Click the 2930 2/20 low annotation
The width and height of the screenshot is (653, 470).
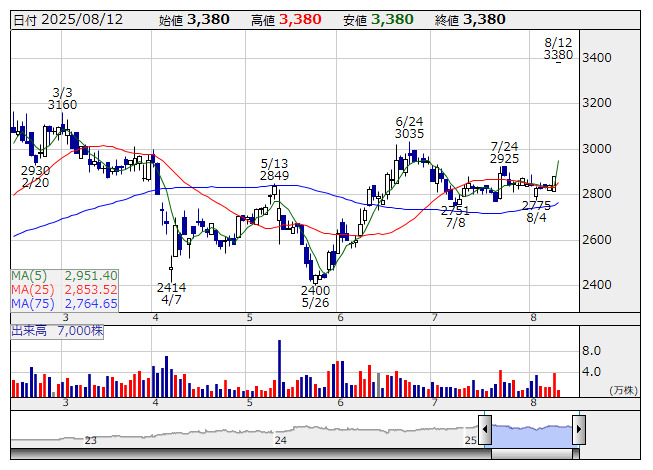point(35,177)
